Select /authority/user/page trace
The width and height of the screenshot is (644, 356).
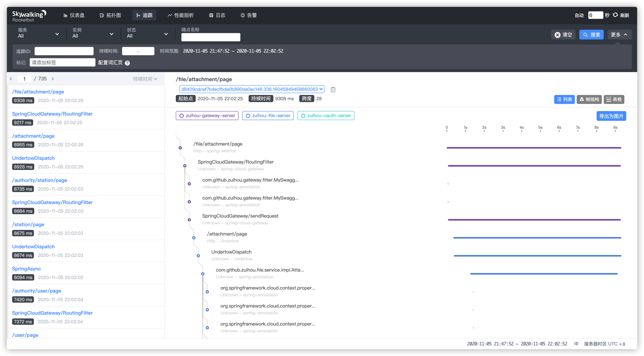(x=86, y=295)
